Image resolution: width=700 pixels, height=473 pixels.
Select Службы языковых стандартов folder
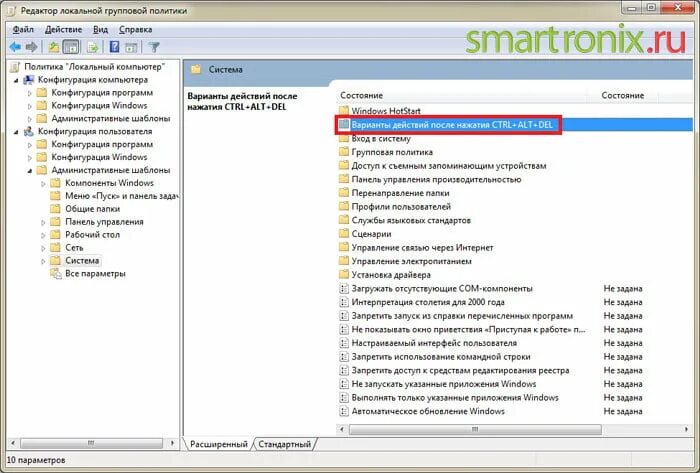(x=411, y=220)
